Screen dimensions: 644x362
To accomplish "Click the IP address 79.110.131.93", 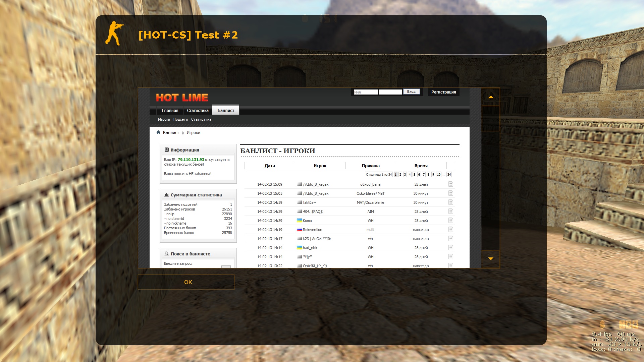I will (x=191, y=160).
